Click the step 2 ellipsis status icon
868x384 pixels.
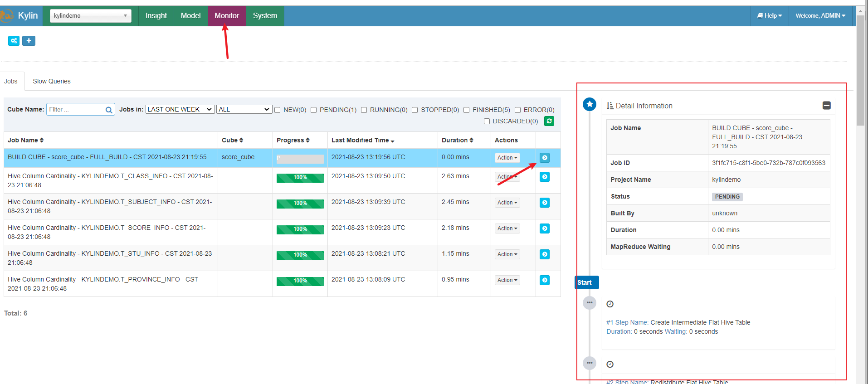point(590,363)
